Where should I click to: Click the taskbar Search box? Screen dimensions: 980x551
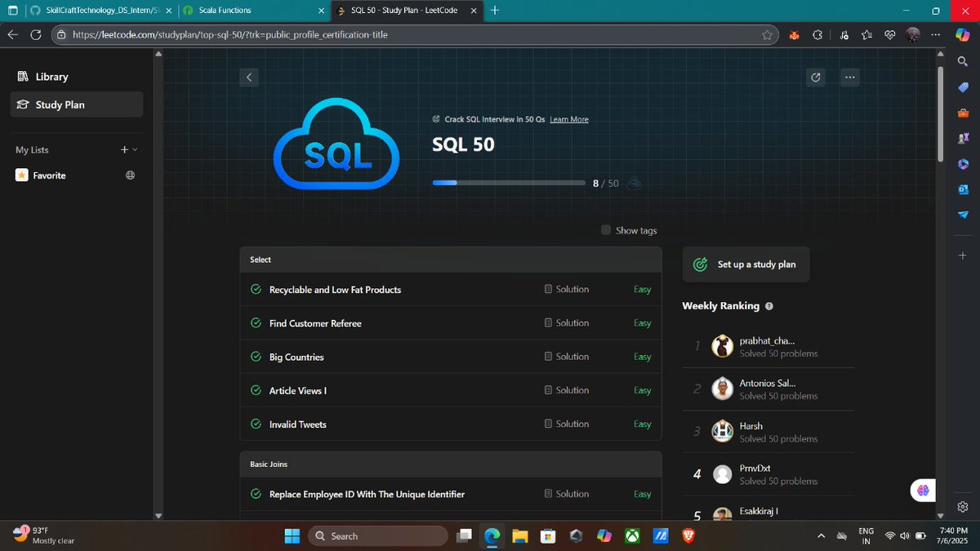[x=378, y=536]
